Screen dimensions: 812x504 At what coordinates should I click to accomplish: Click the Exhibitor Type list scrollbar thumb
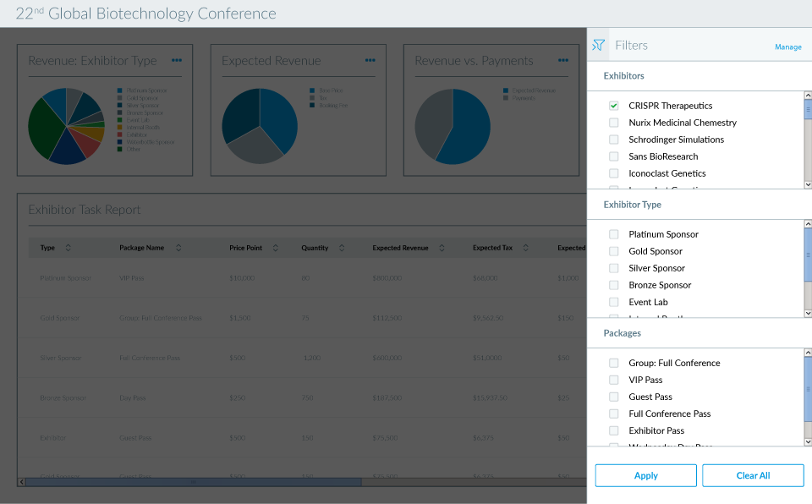click(808, 255)
